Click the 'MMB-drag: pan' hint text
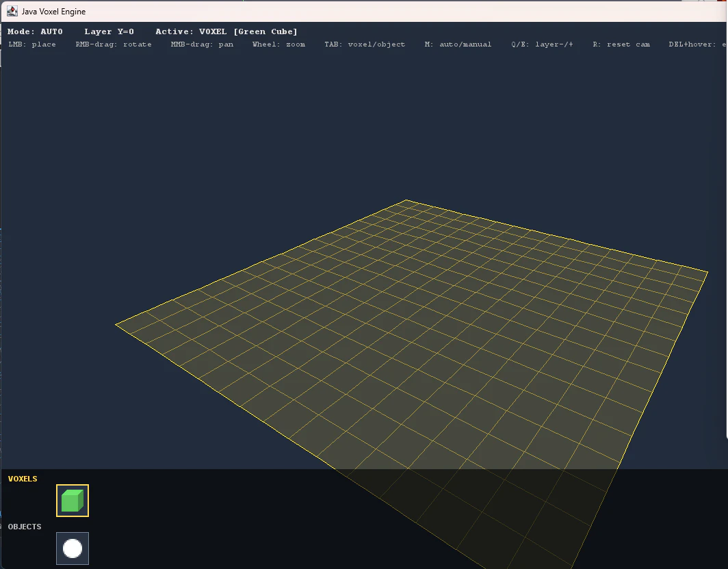 coord(202,44)
